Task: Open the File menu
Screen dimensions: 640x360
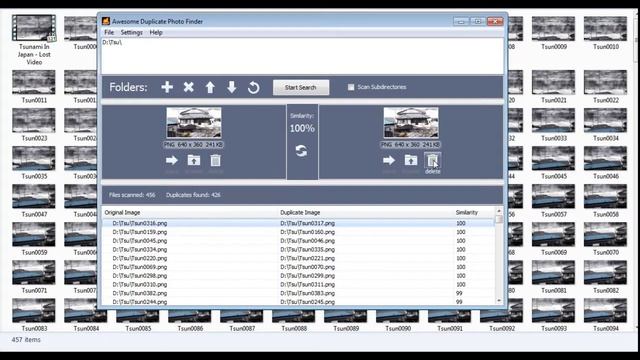Action: [109, 32]
